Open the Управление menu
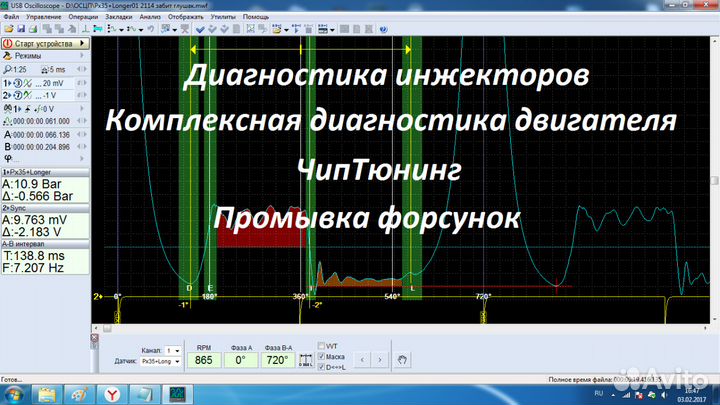 coord(44,17)
